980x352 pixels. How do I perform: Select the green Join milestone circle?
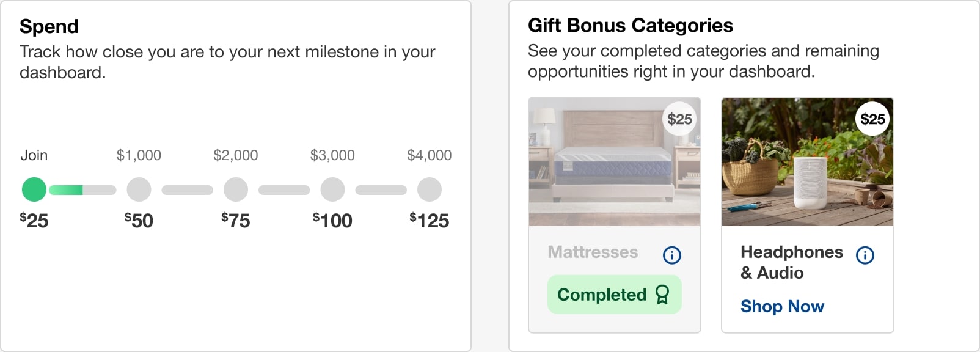tap(34, 189)
